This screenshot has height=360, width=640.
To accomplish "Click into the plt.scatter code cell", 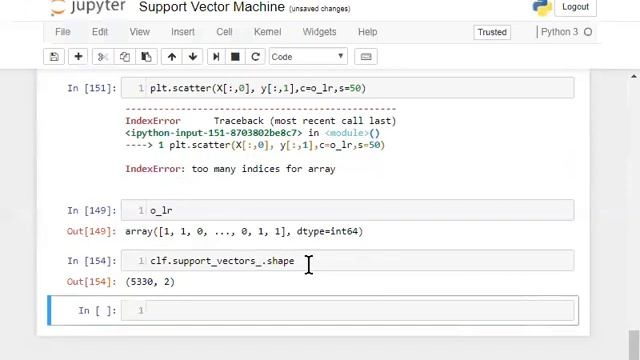I will pyautogui.click(x=347, y=88).
